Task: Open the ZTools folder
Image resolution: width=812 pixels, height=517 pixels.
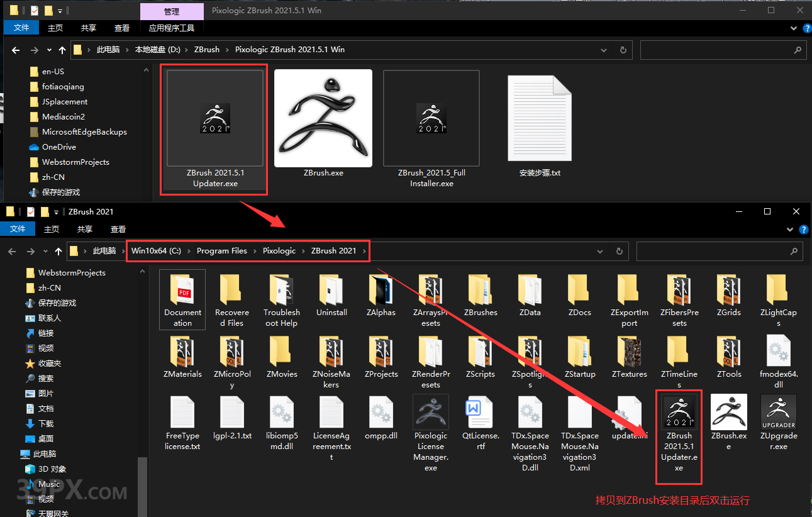Action: click(728, 357)
